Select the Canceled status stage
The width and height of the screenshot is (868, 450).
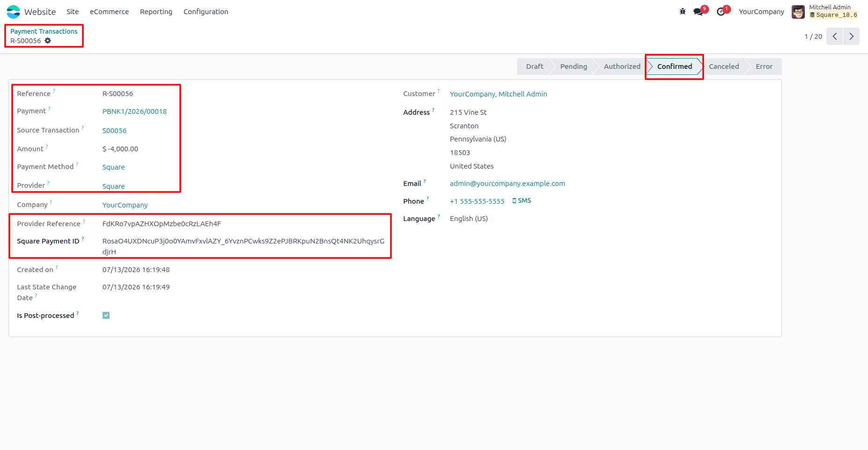(724, 66)
